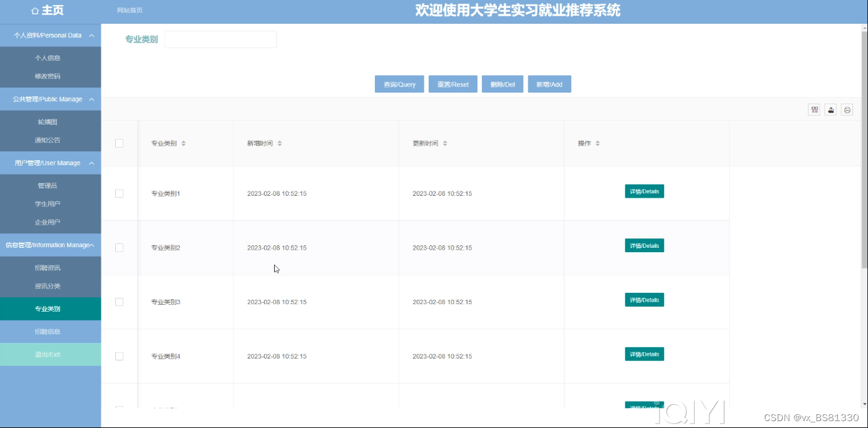Click the print icon in table toolbar
Image resolution: width=868 pixels, height=428 pixels.
click(x=847, y=110)
